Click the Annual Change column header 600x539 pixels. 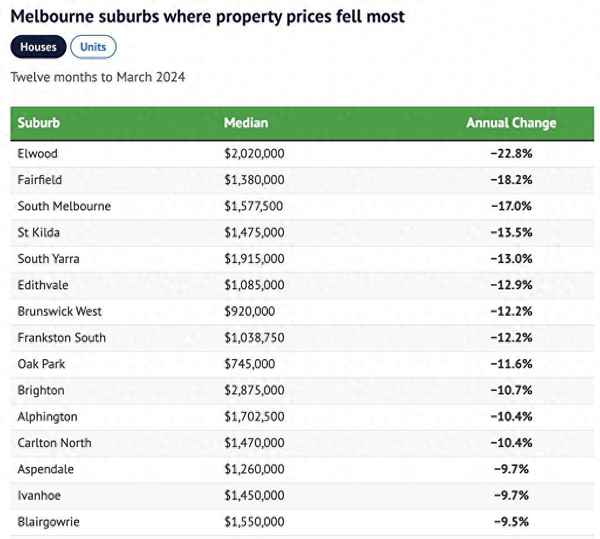[511, 123]
